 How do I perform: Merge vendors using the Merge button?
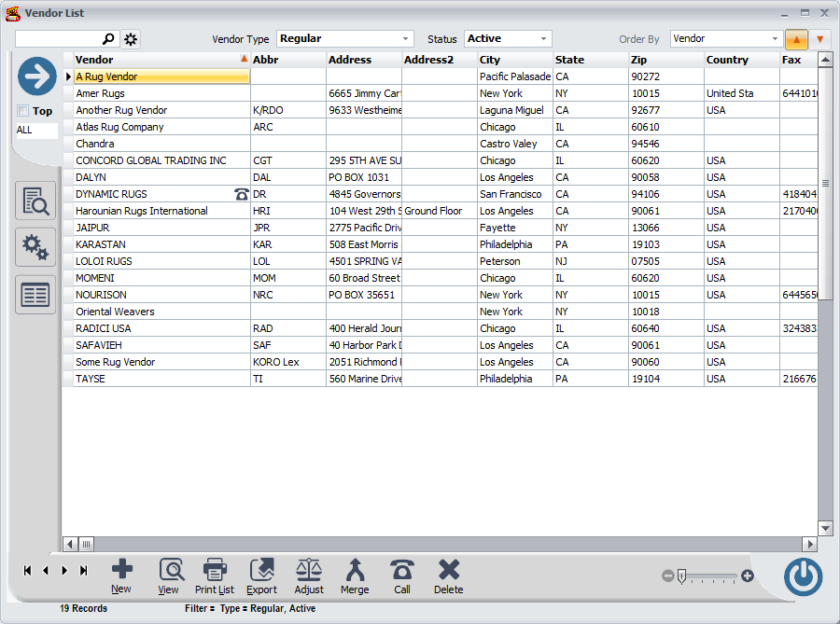pos(355,576)
